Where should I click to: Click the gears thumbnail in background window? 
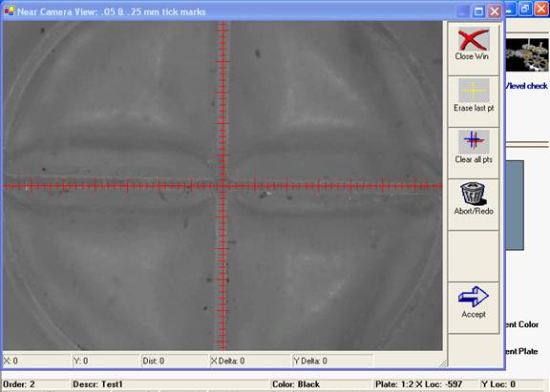point(527,55)
